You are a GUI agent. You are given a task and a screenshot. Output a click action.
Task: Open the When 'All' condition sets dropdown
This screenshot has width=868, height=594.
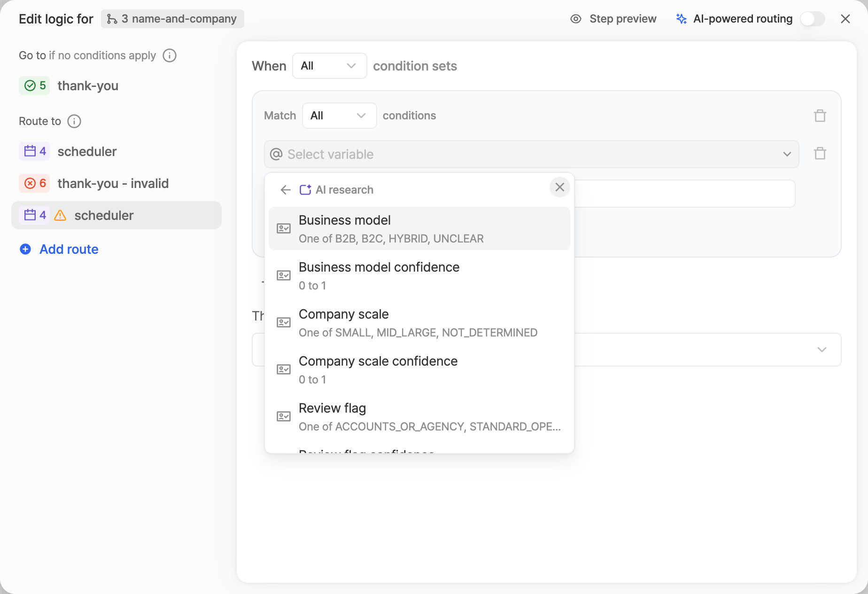click(x=329, y=66)
